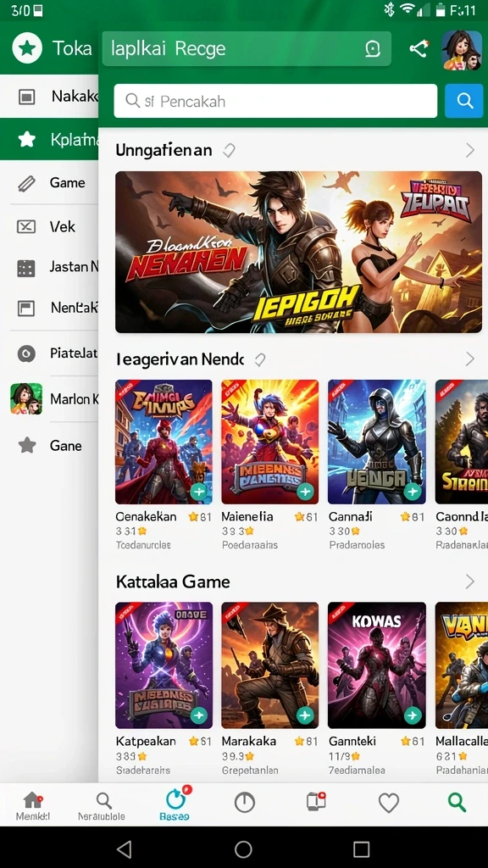Image resolution: width=488 pixels, height=868 pixels.
Task: Tap the power icon in bottom bar
Action: point(244,802)
